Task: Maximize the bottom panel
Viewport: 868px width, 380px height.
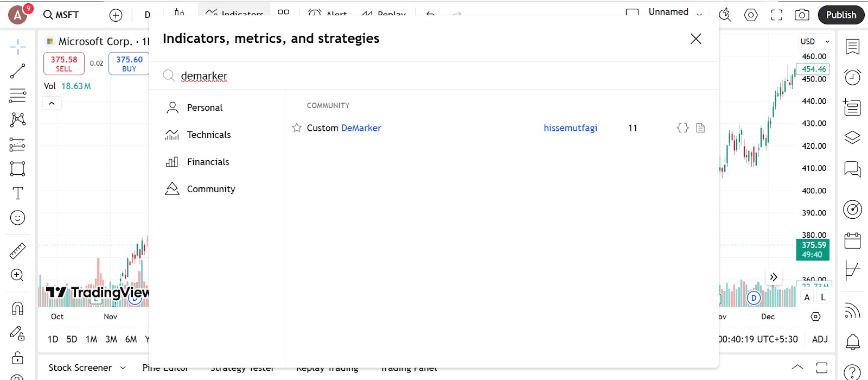Action: (x=822, y=368)
